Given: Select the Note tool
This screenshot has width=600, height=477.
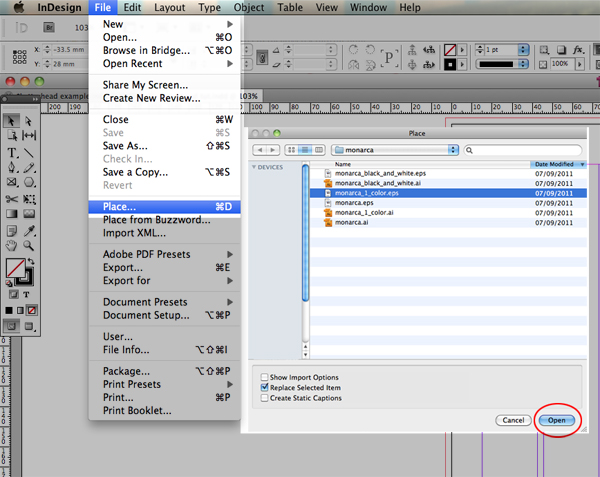Looking at the screenshot, I should 12,231.
